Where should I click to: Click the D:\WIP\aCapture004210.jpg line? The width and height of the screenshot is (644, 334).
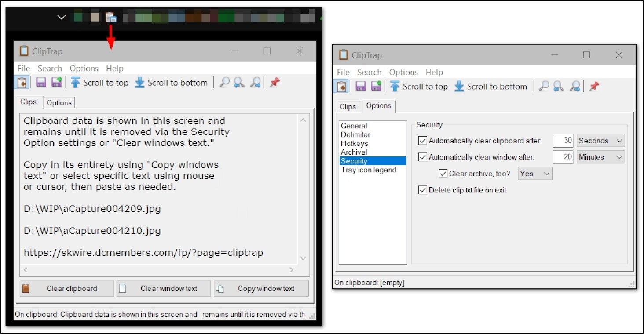[92, 231]
